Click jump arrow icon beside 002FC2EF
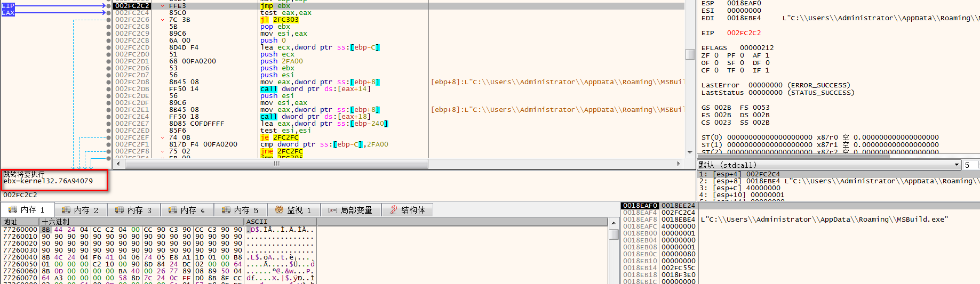 163,137
